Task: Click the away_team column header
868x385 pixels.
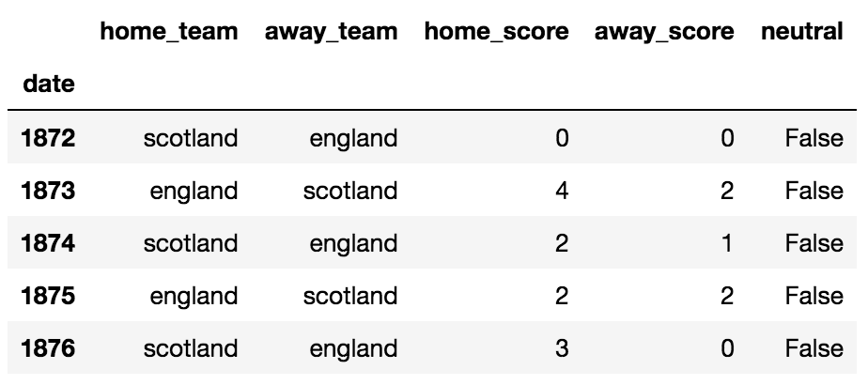Action: click(x=331, y=31)
